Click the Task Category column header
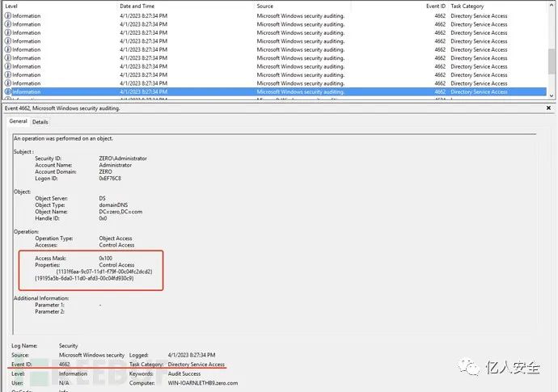 pyautogui.click(x=470, y=6)
